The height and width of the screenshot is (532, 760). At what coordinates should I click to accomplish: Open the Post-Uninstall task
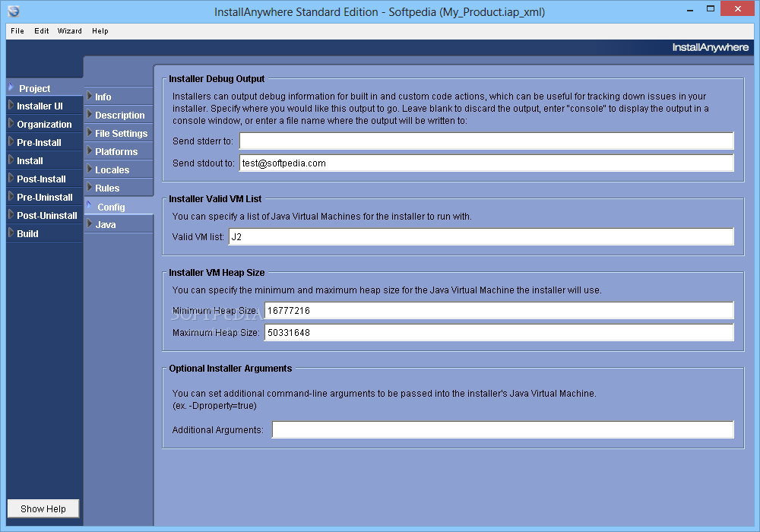pos(45,216)
